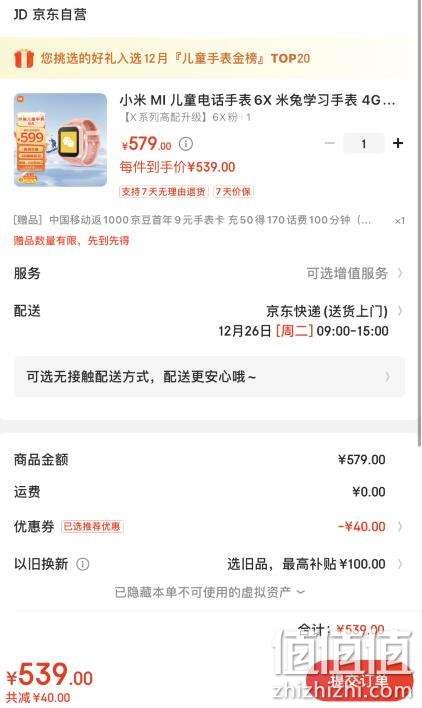Tap the info icon next to 以旧换新
The image size is (422, 708).
[x=83, y=564]
